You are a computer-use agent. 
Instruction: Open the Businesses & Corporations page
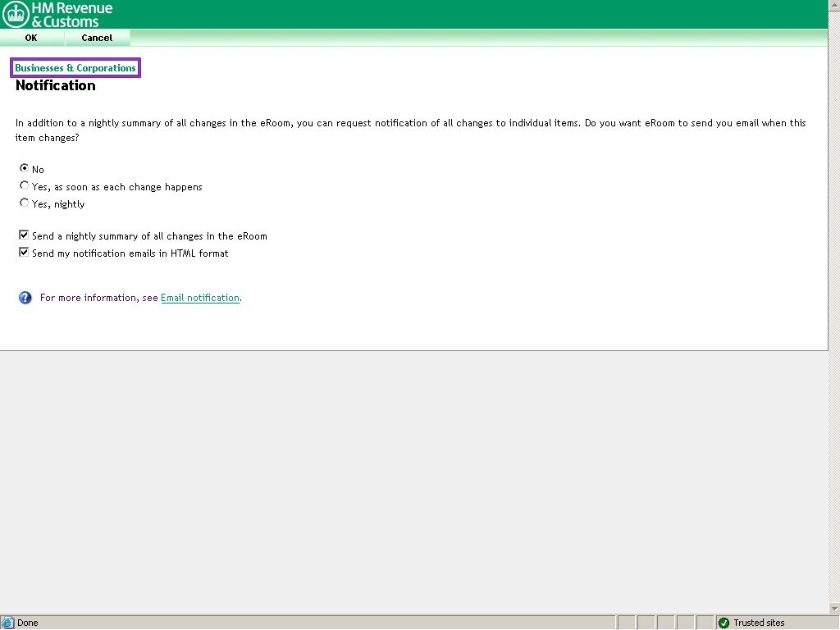tap(74, 67)
